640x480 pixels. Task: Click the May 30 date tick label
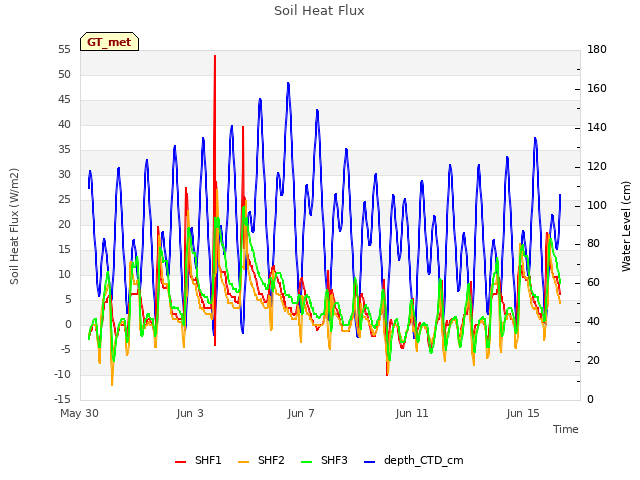pos(79,413)
